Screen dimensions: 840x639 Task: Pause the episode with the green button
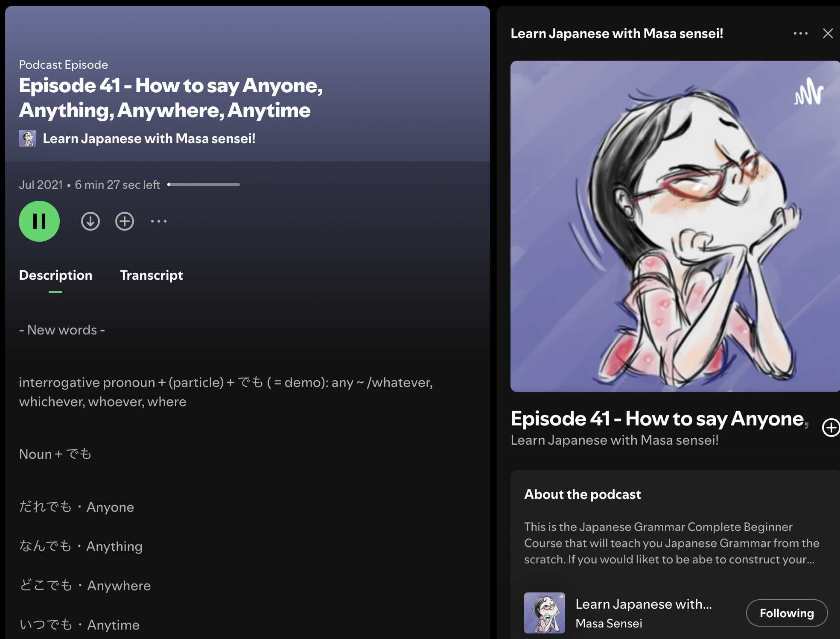coord(39,221)
